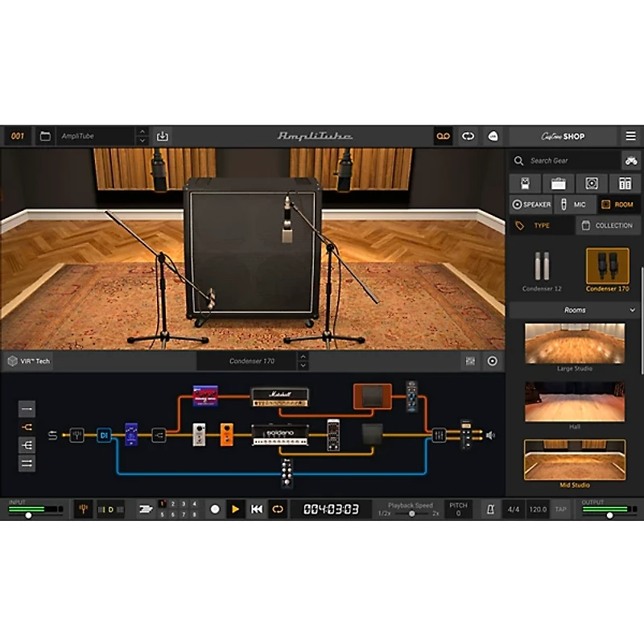Select the Mid Studio room thumbnail

(x=576, y=459)
